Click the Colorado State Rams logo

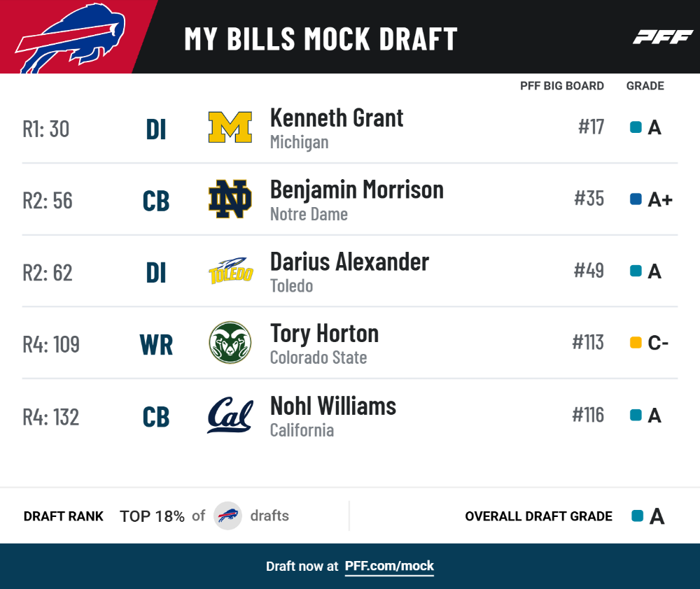pyautogui.click(x=230, y=343)
